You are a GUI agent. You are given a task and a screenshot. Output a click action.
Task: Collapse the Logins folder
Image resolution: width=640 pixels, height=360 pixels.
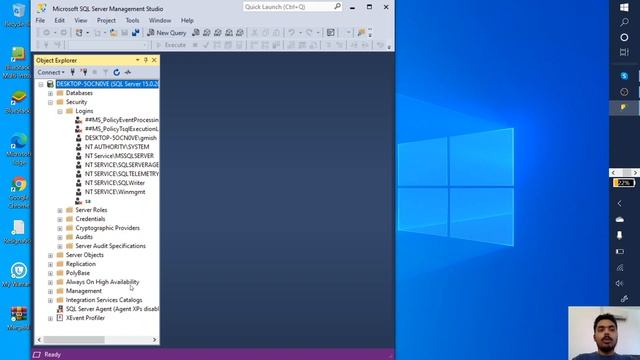click(x=60, y=111)
